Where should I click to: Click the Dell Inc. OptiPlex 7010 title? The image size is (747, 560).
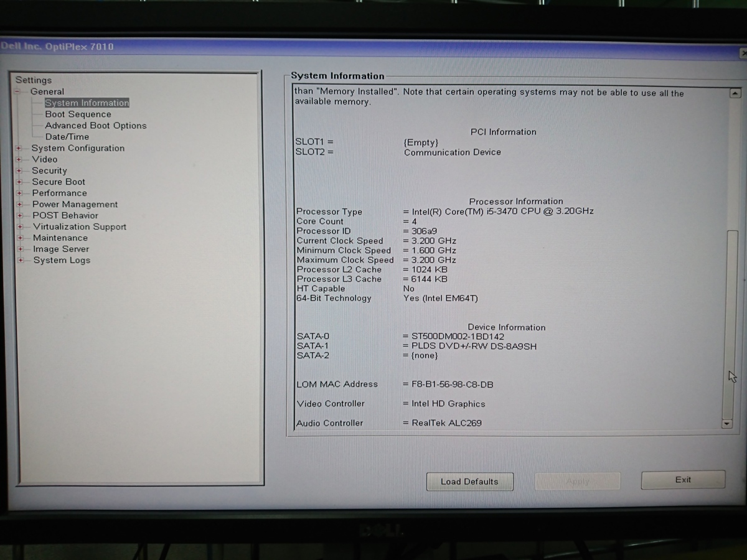pos(57,47)
